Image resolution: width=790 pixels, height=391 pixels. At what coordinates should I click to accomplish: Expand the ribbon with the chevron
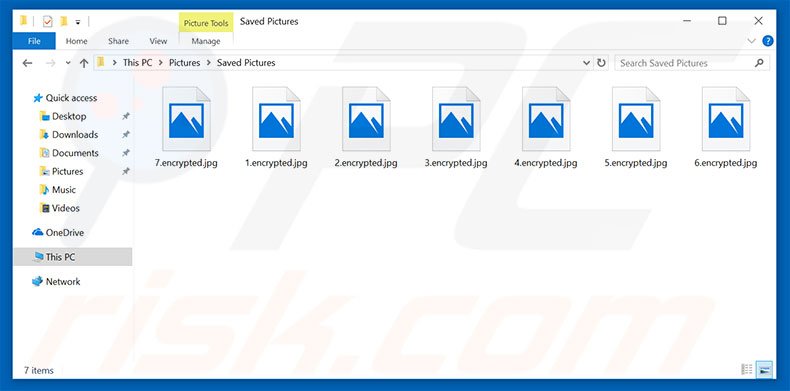coord(751,41)
